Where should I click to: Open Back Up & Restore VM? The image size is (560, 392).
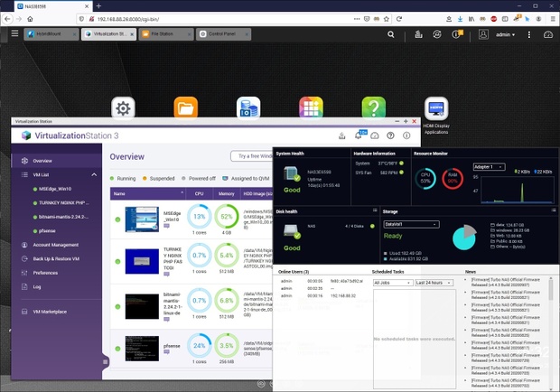click(56, 259)
